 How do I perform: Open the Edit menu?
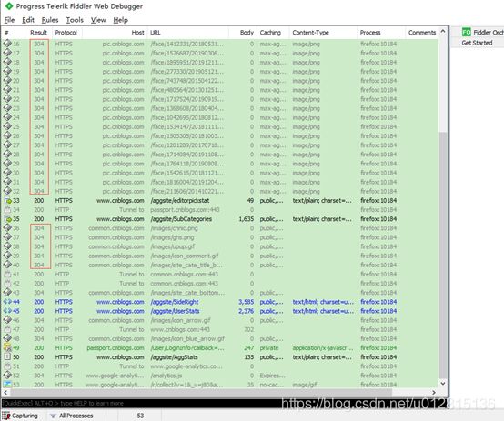28,20
